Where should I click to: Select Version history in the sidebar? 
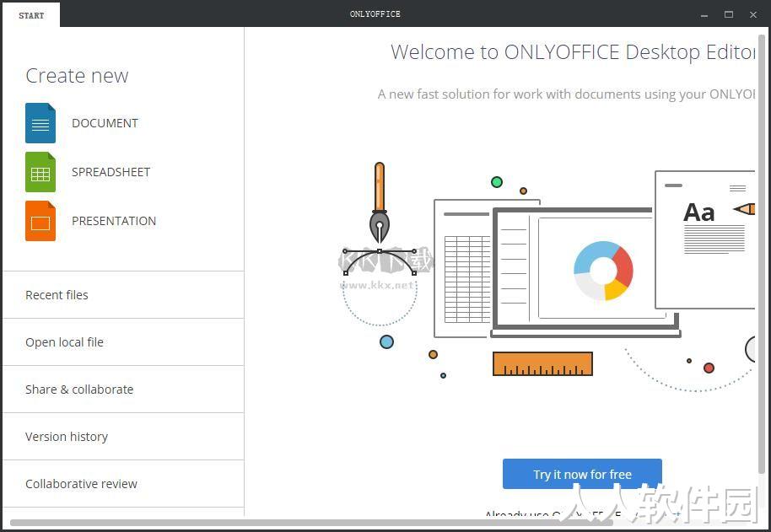pos(123,436)
